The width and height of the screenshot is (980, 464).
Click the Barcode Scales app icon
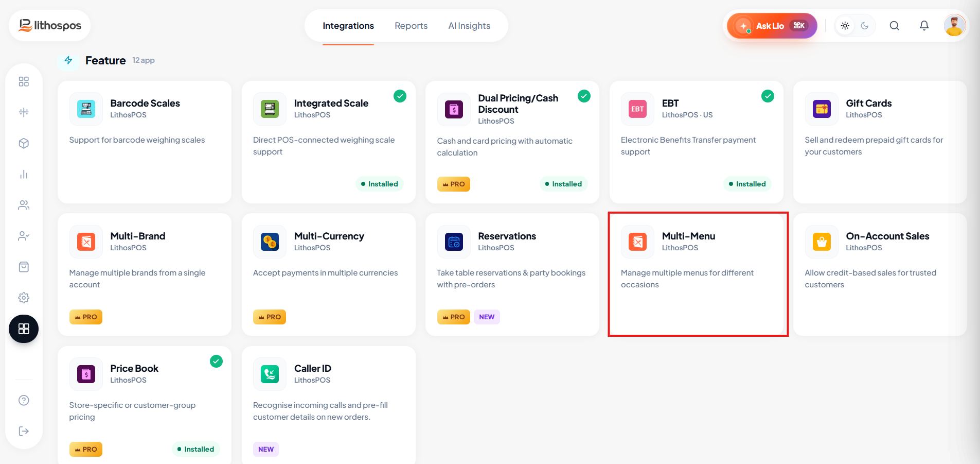click(x=86, y=109)
